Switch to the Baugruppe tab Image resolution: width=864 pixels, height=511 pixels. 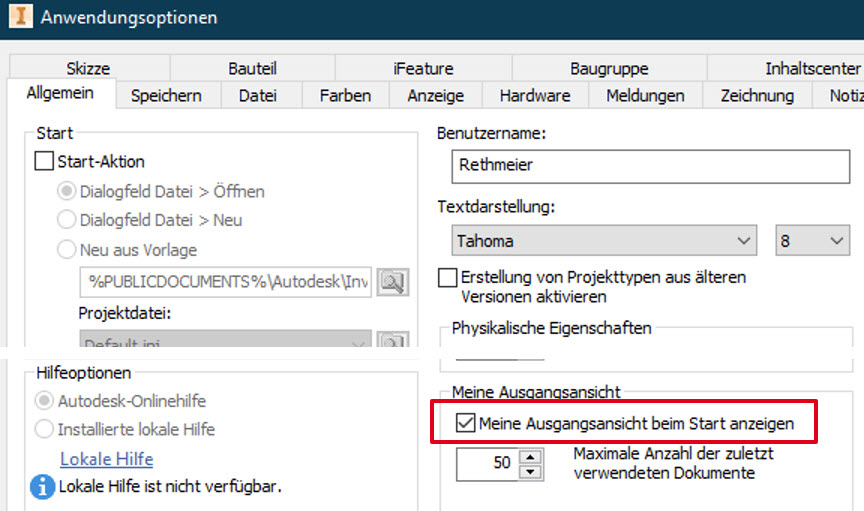[x=609, y=68]
